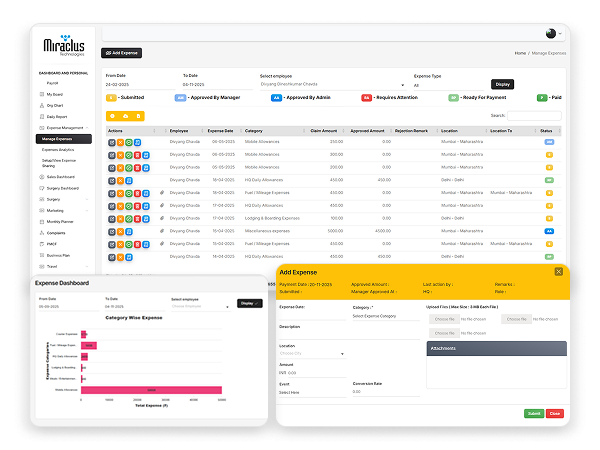Viewport: 600px width, 450px height.
Task: Click the red delete icon in the 300.00 row
Action: (x=137, y=155)
